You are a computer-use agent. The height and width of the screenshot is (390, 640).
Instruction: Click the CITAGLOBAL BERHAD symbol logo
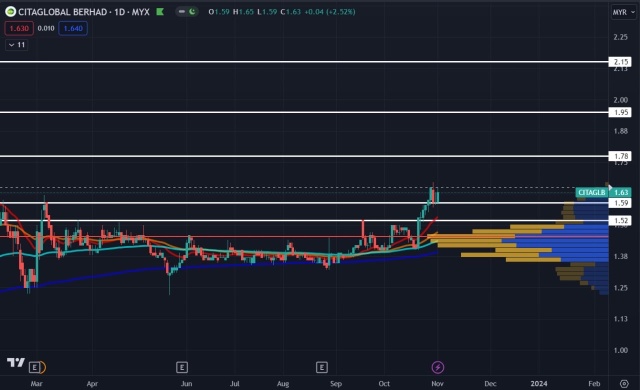pos(11,12)
